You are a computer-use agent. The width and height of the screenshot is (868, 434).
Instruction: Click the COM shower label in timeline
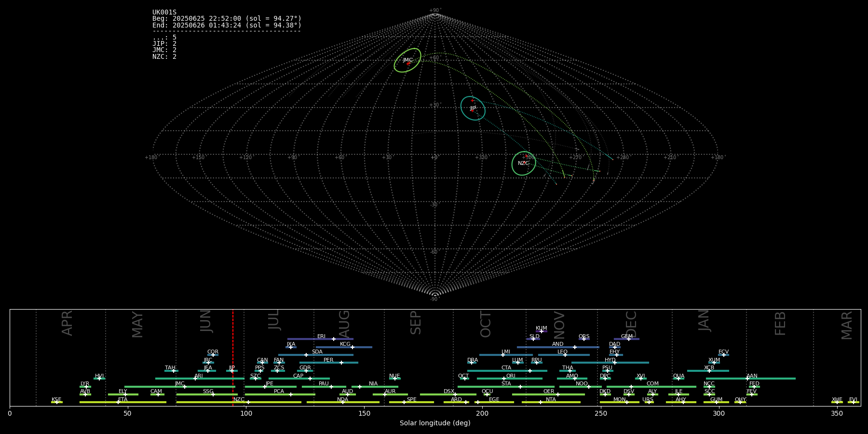[653, 383]
